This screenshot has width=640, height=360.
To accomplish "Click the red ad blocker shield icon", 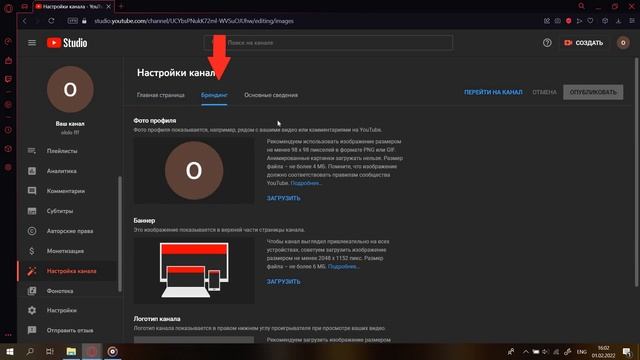I will coord(568,21).
